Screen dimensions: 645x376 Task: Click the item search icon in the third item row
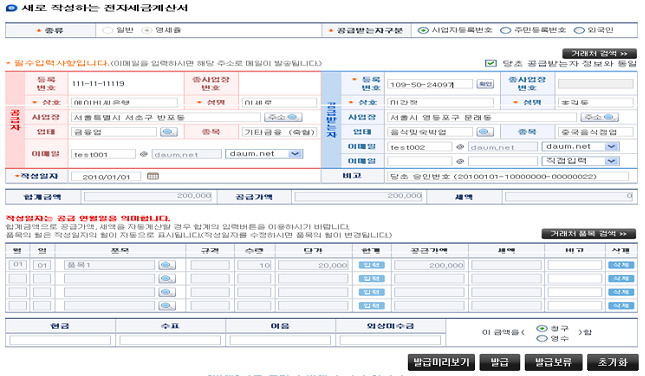coord(167,292)
